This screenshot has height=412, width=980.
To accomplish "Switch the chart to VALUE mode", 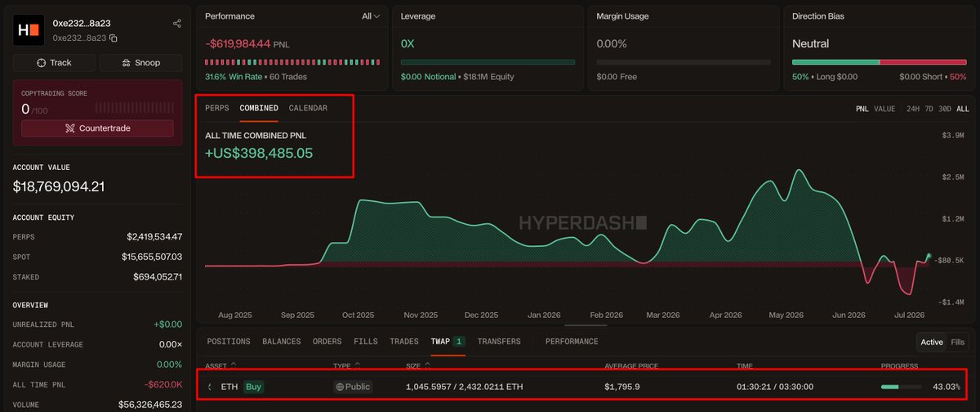I will [884, 109].
